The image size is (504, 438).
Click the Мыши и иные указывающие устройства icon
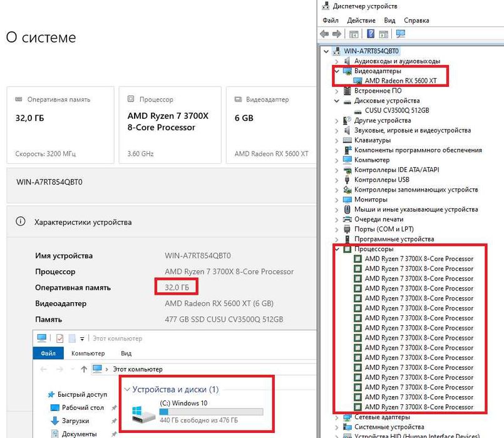click(x=347, y=210)
